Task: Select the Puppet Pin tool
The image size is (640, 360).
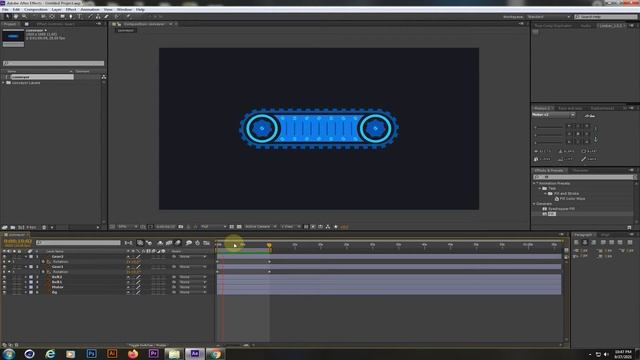Action: tap(128, 16)
